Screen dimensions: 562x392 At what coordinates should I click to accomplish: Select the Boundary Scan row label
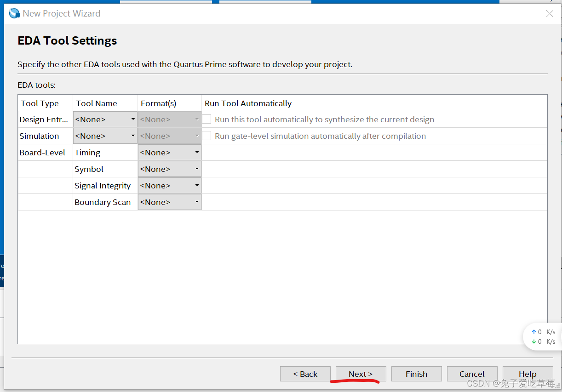click(105, 202)
